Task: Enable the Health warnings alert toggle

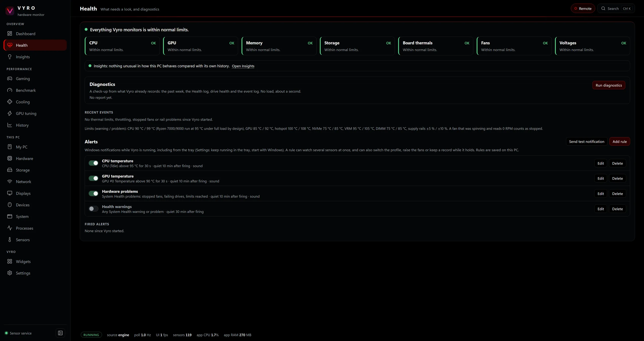Action: click(x=93, y=209)
